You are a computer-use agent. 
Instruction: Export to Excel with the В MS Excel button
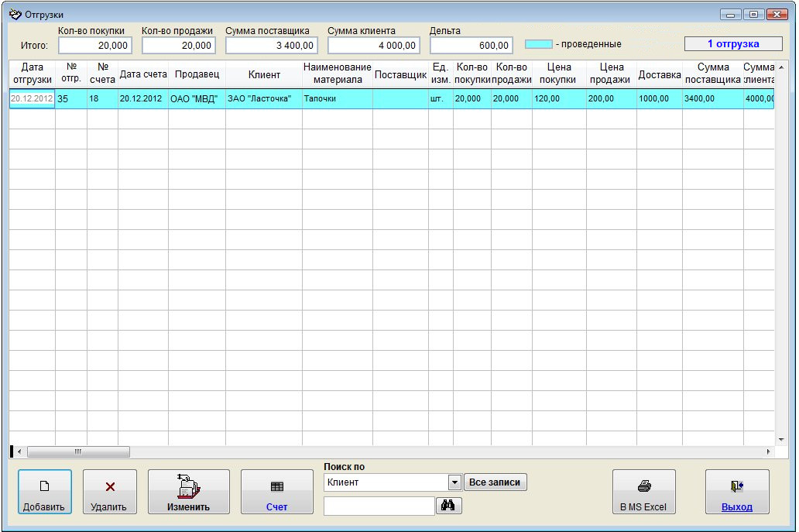pyautogui.click(x=643, y=492)
